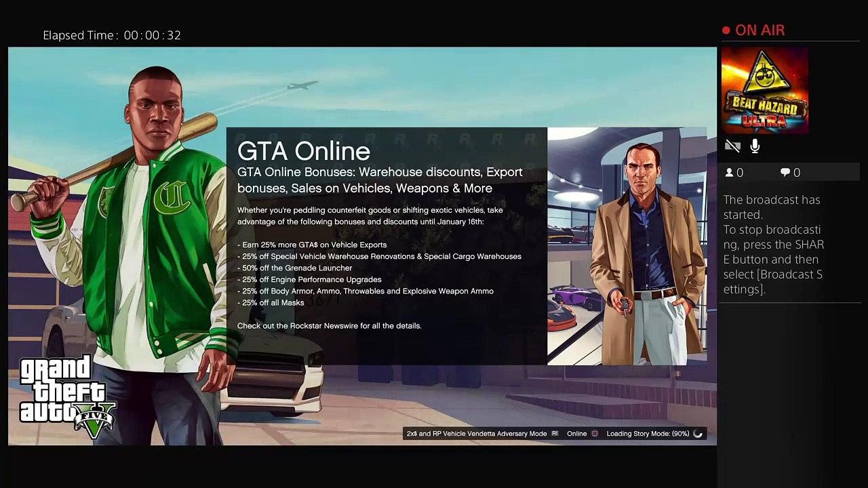868x488 pixels.
Task: Select the 2x$ and RP Vehicle Vendetta prompt
Action: (x=477, y=434)
